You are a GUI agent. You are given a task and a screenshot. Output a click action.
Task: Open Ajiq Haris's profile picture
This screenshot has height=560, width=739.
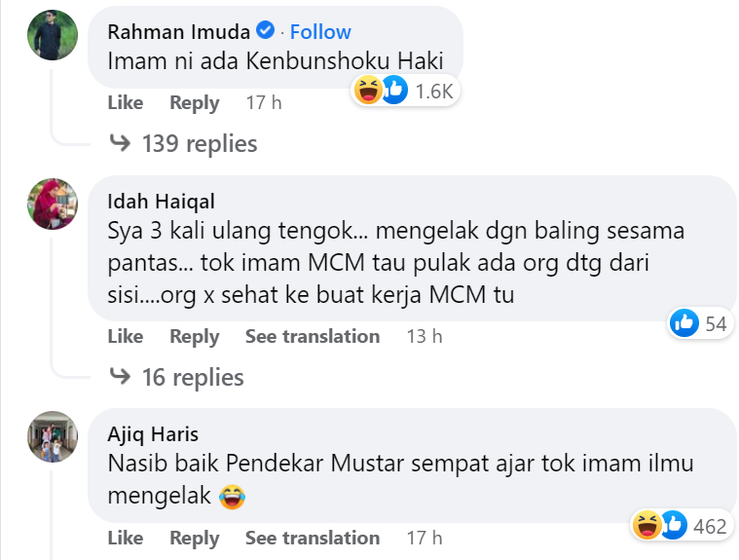coord(53,436)
